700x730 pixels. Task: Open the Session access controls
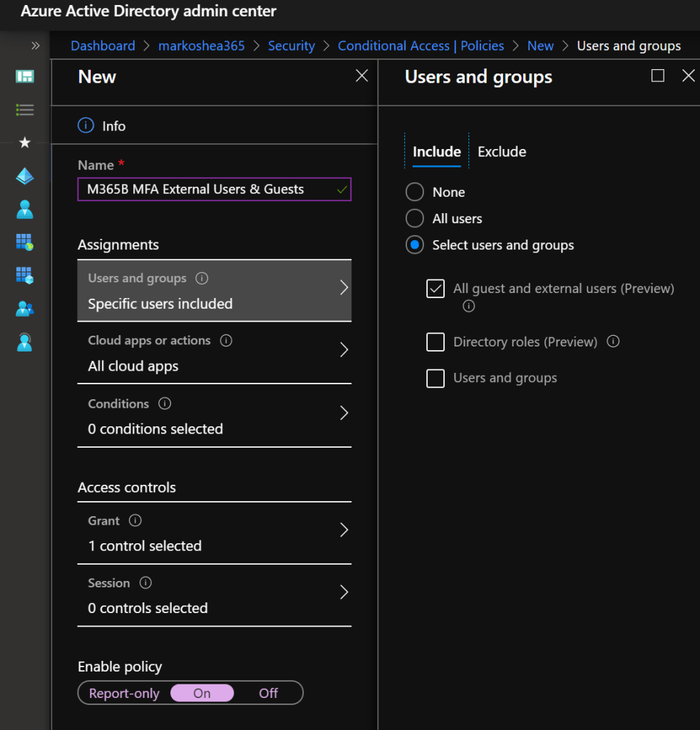click(x=214, y=595)
